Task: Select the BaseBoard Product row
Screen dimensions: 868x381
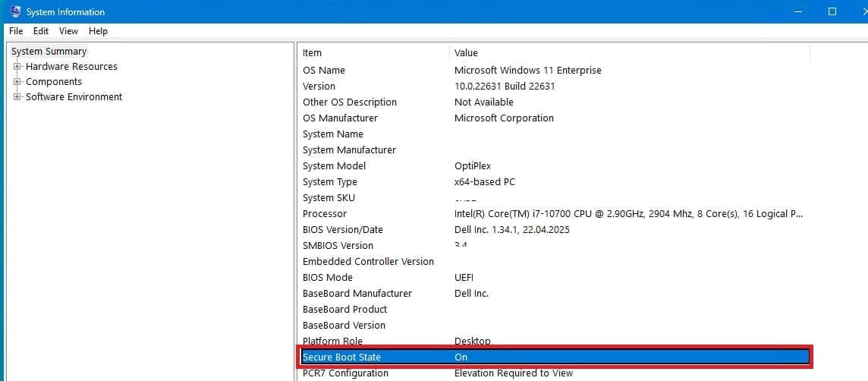Action: coord(554,310)
